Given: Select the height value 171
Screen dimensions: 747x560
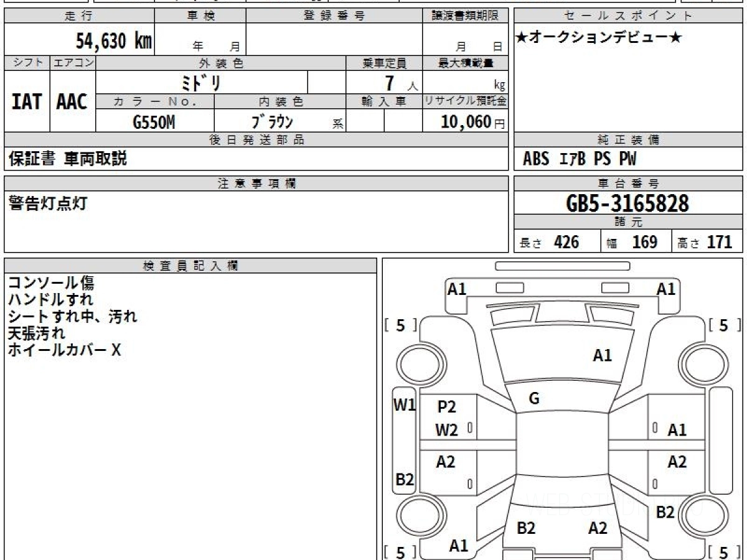Looking at the screenshot, I should point(720,242).
